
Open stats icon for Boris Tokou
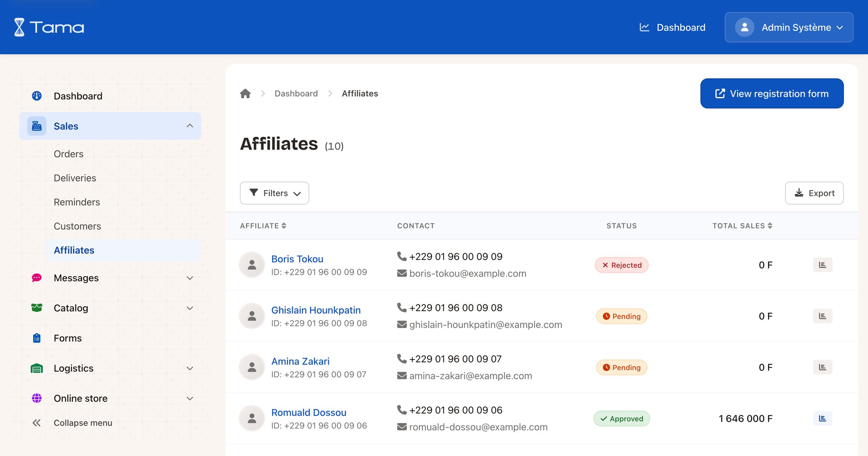click(822, 265)
